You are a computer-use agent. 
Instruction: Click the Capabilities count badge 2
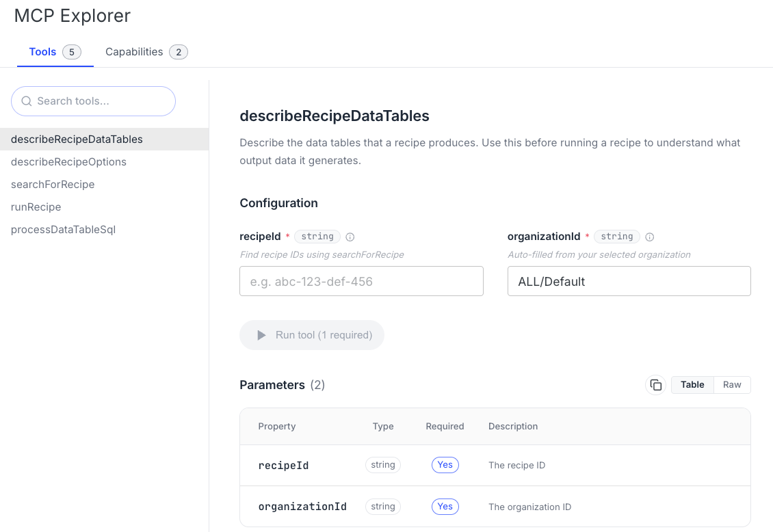click(179, 52)
